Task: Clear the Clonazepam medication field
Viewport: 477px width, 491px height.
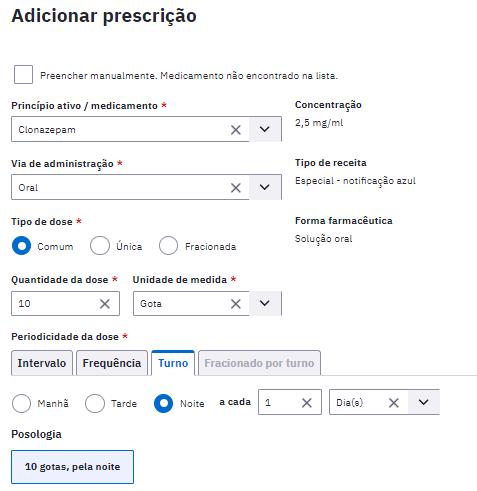Action: coord(236,130)
